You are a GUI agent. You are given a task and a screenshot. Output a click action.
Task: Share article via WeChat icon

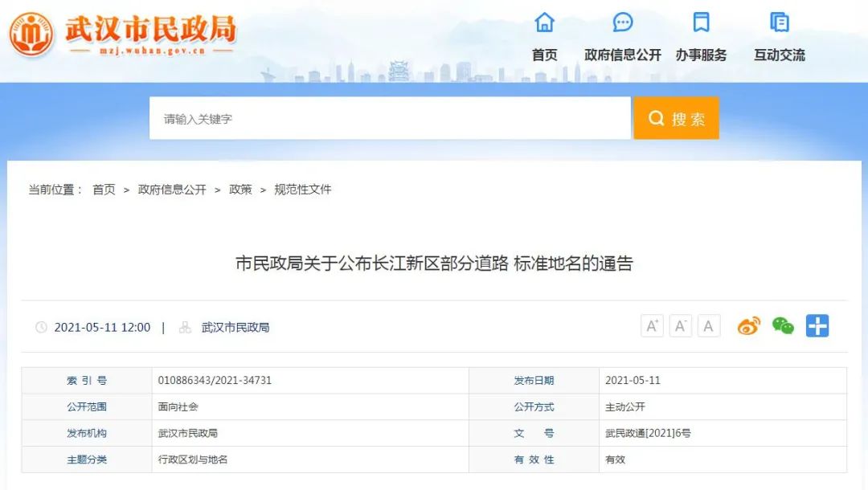783,326
